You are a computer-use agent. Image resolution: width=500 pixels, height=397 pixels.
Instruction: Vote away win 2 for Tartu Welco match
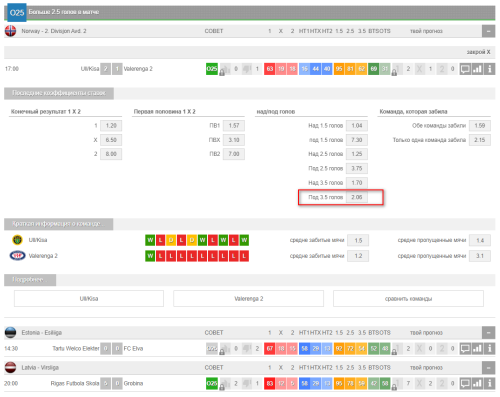click(x=442, y=349)
